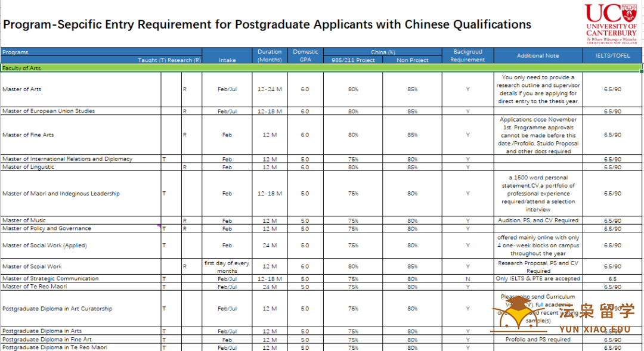The image size is (644, 351).
Task: Select the Master of Music cell
Action: click(x=81, y=220)
